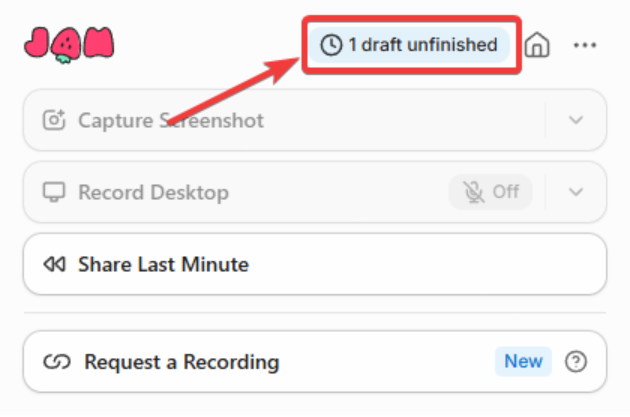This screenshot has width=630, height=417.
Task: Click the Off label on microphone toggle
Action: tap(505, 192)
